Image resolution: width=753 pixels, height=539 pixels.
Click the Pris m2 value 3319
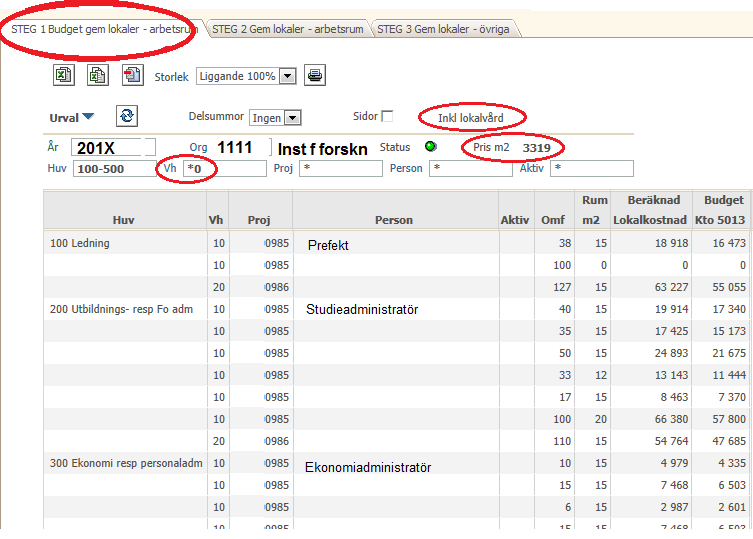(536, 148)
